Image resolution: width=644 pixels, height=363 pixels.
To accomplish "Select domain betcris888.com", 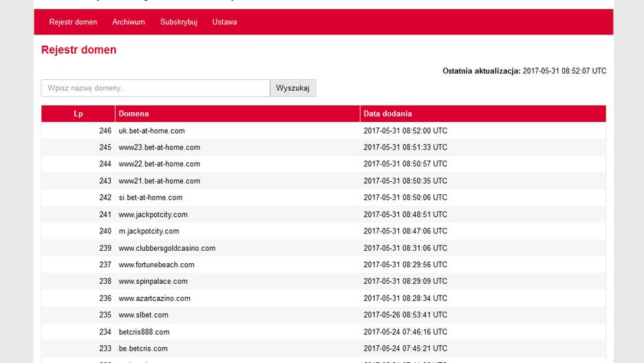I will point(144,332).
